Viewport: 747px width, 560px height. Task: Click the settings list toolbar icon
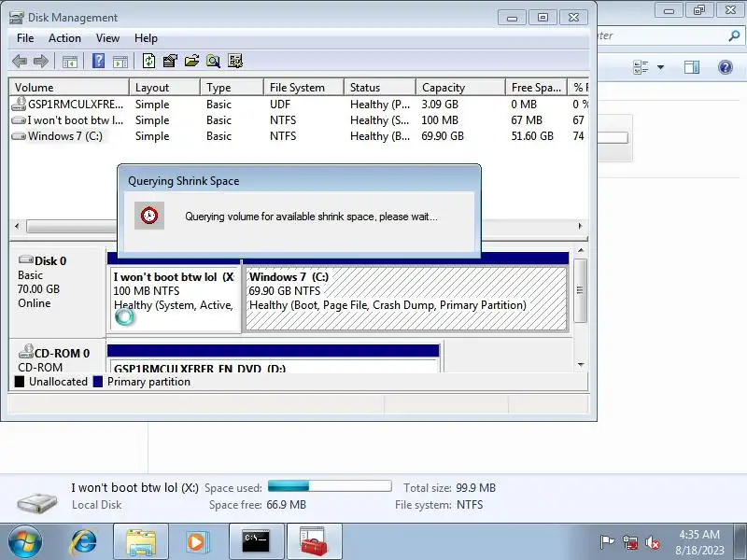point(235,61)
